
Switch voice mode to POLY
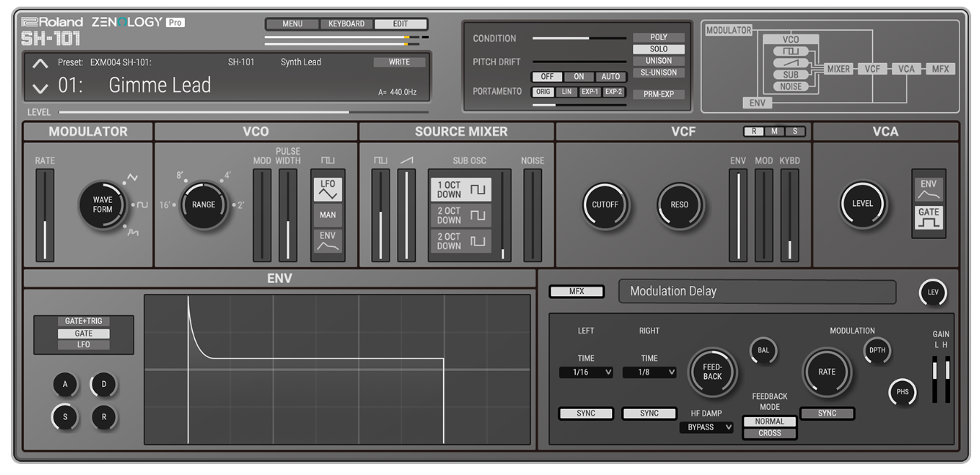[x=659, y=37]
